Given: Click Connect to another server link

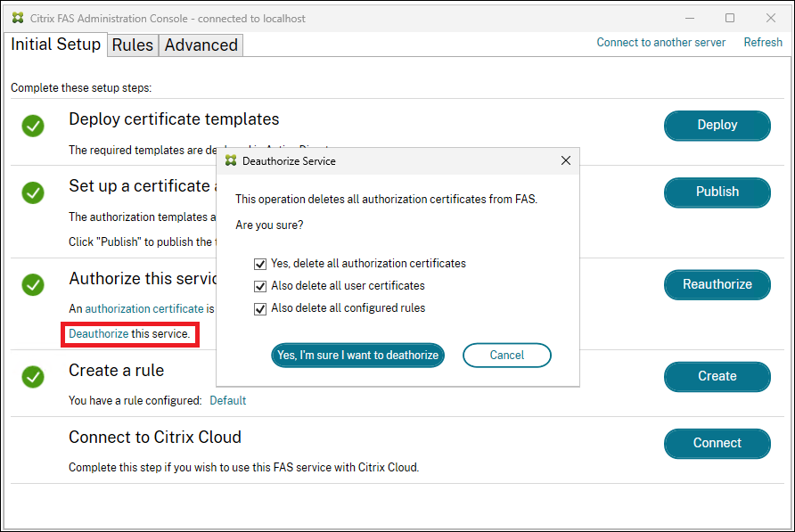Looking at the screenshot, I should pyautogui.click(x=660, y=42).
